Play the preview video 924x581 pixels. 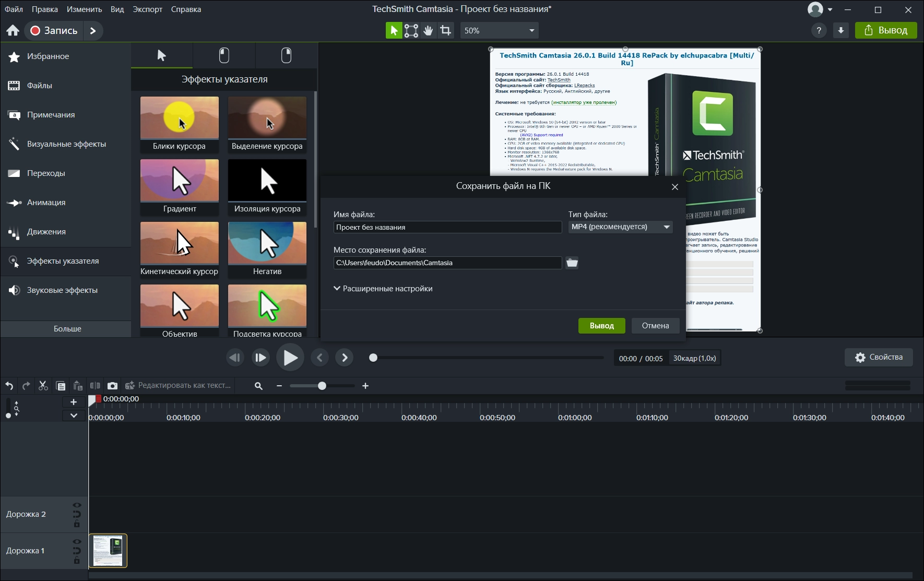(290, 358)
